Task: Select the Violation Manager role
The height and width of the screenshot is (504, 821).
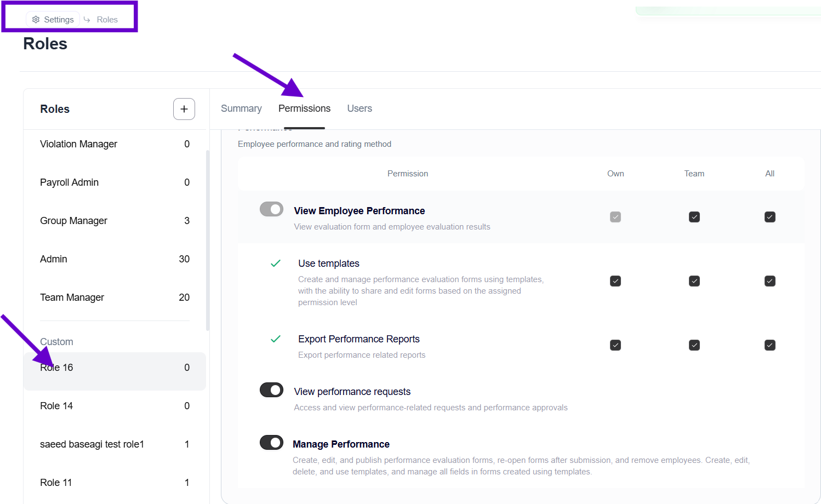Action: tap(78, 144)
